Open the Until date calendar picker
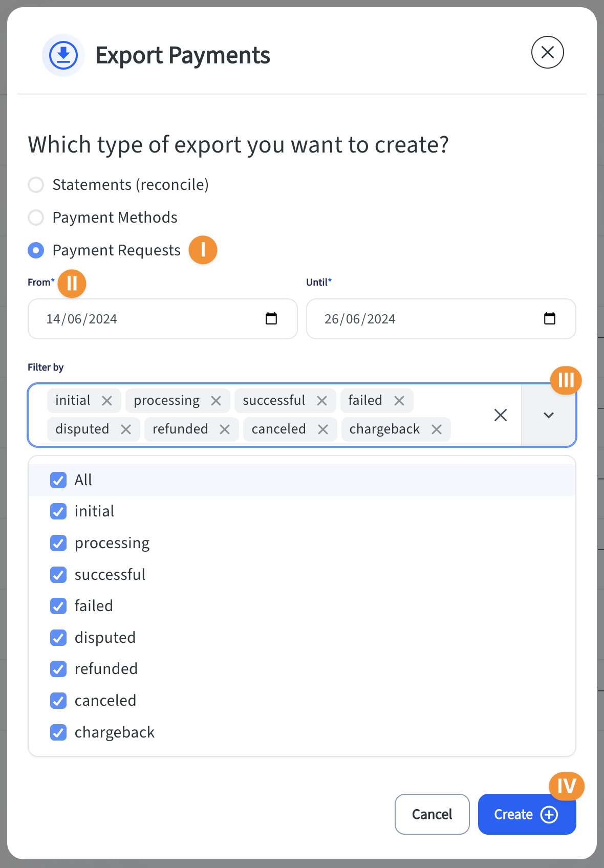The width and height of the screenshot is (604, 868). point(550,319)
